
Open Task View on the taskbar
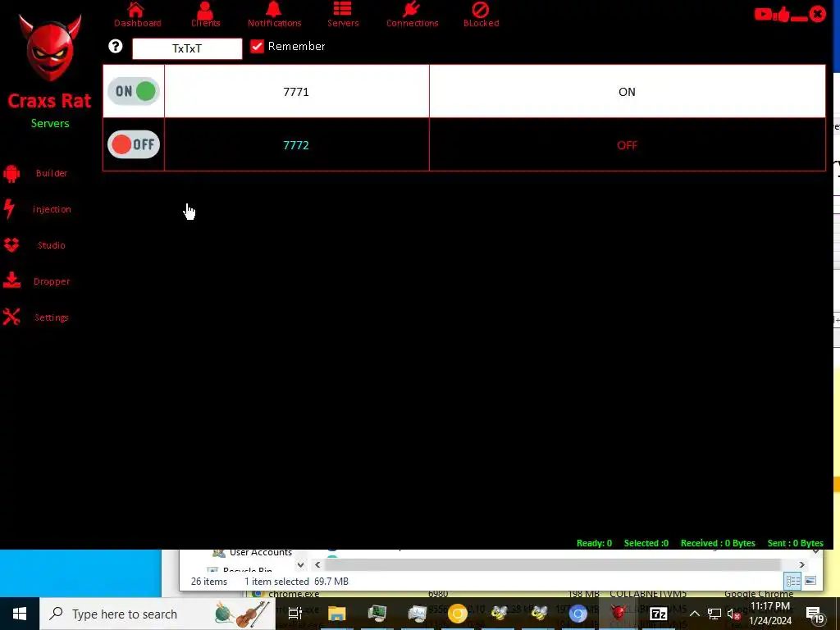tap(295, 614)
